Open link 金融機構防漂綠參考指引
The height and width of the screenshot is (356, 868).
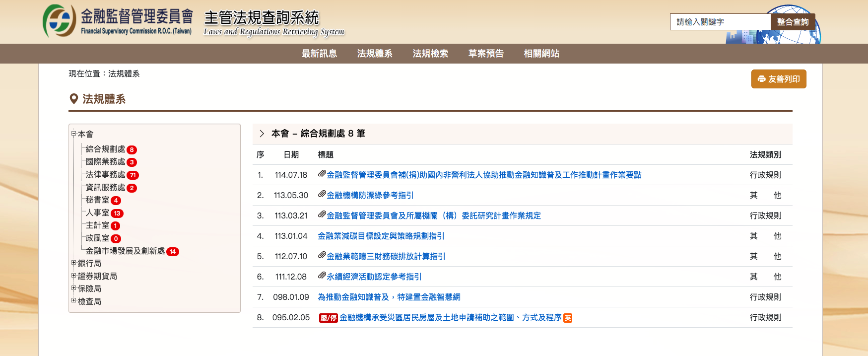[x=370, y=195]
